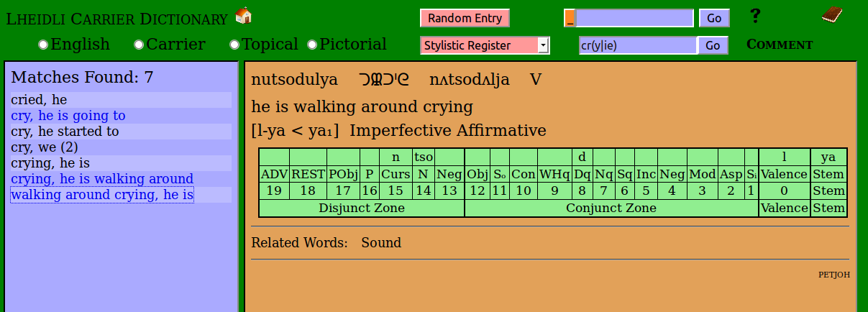Open 'crying, he is walking around' entry
868x312 pixels.
coord(102,179)
